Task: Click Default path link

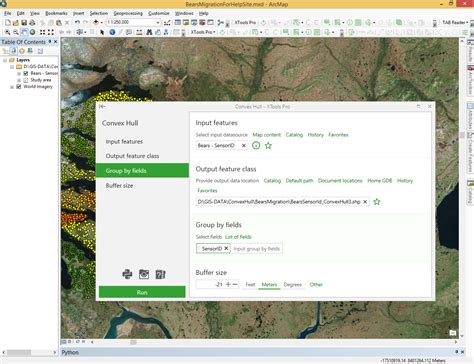Action: [299, 181]
